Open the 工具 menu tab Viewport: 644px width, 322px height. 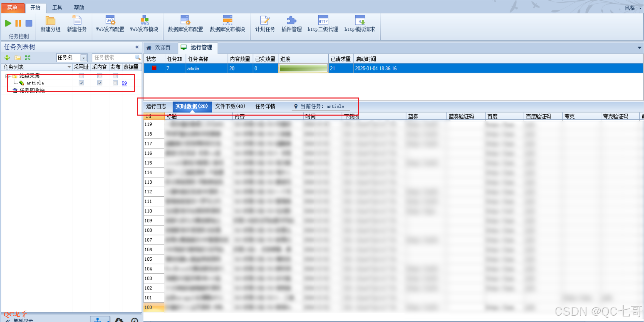coord(57,7)
